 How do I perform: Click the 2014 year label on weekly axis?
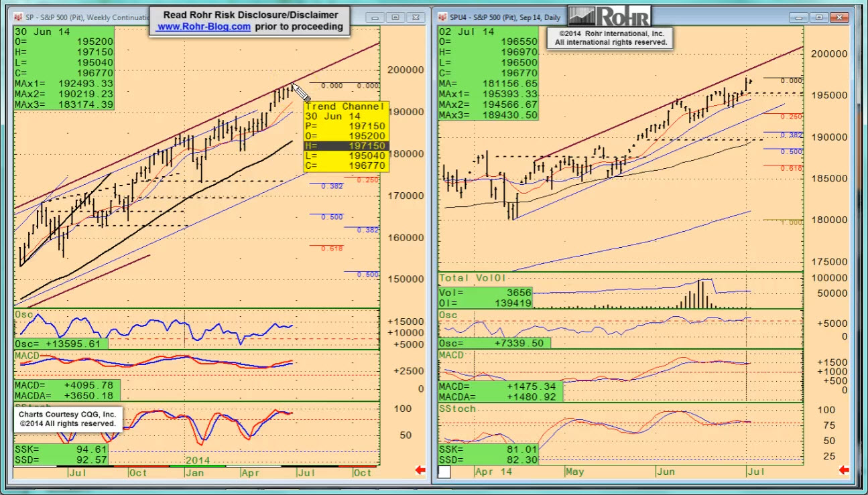[x=198, y=460]
